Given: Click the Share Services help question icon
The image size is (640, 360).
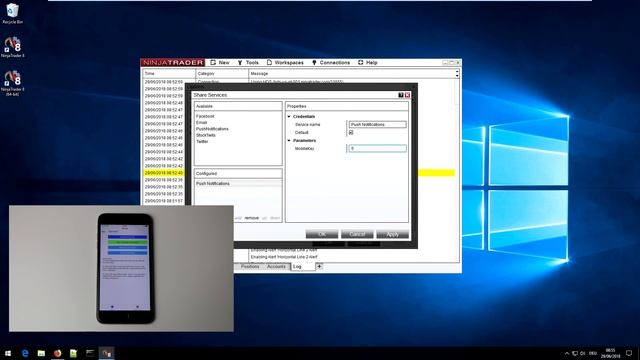Looking at the screenshot, I should [x=401, y=95].
